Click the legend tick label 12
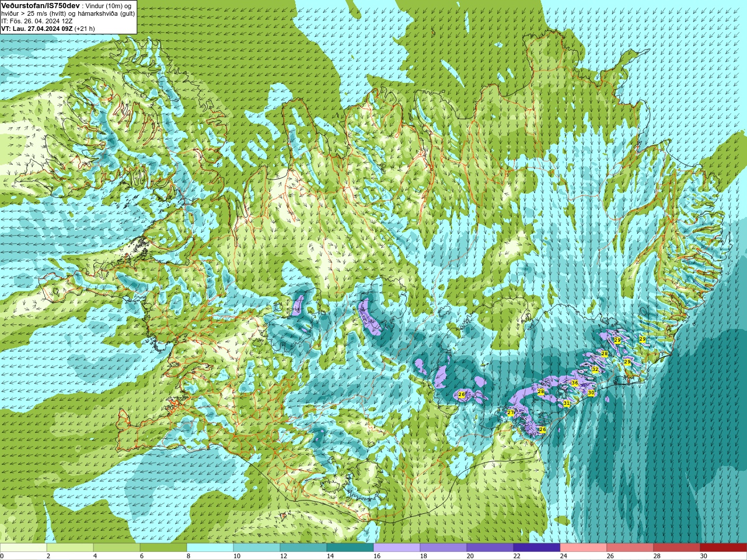The height and width of the screenshot is (560, 747). 284,556
